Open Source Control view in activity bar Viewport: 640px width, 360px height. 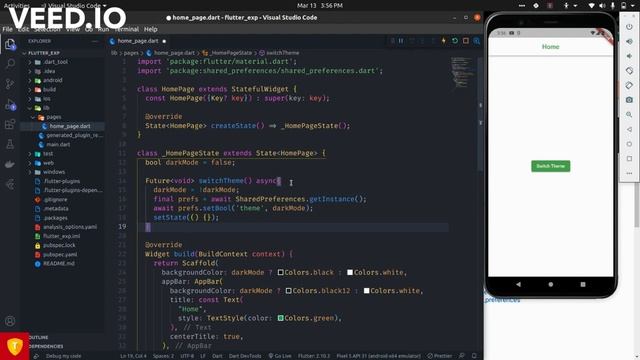[10, 84]
